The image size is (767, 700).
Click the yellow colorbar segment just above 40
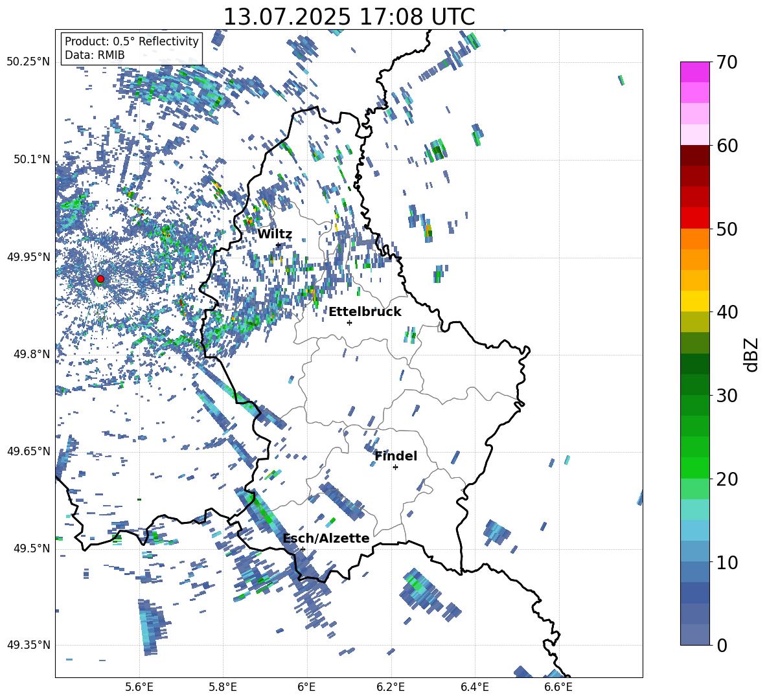pos(694,301)
